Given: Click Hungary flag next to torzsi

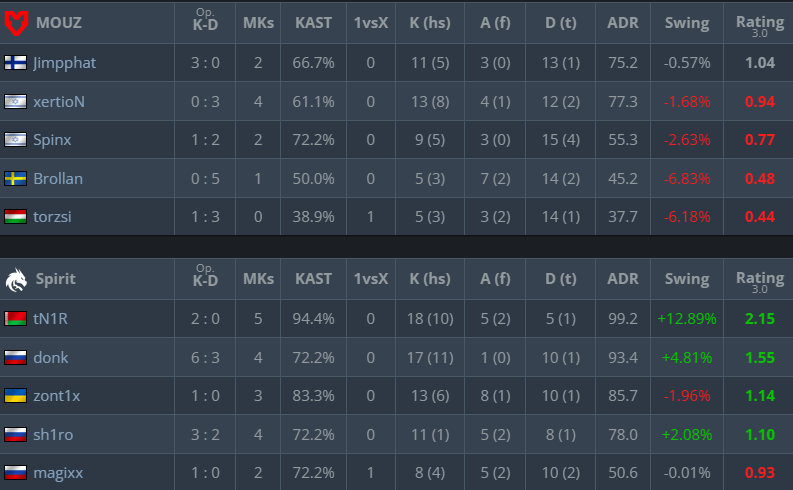Looking at the screenshot, I should point(15,217).
